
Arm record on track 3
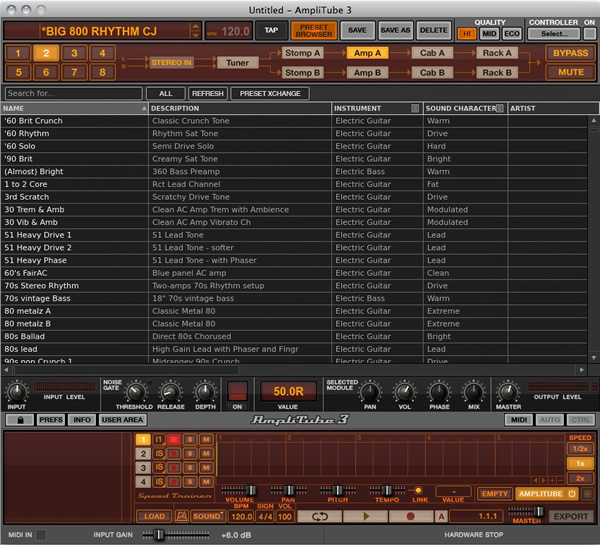(174, 467)
